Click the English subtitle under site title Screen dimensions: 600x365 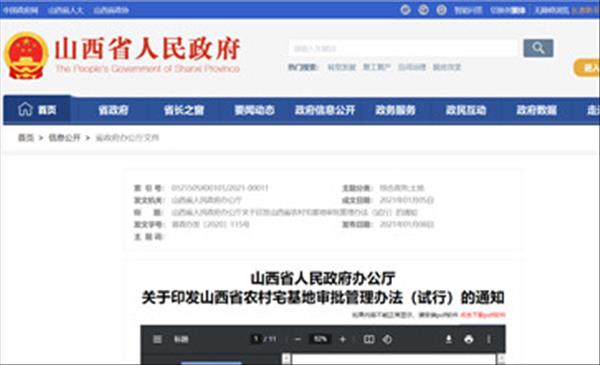tap(148, 69)
